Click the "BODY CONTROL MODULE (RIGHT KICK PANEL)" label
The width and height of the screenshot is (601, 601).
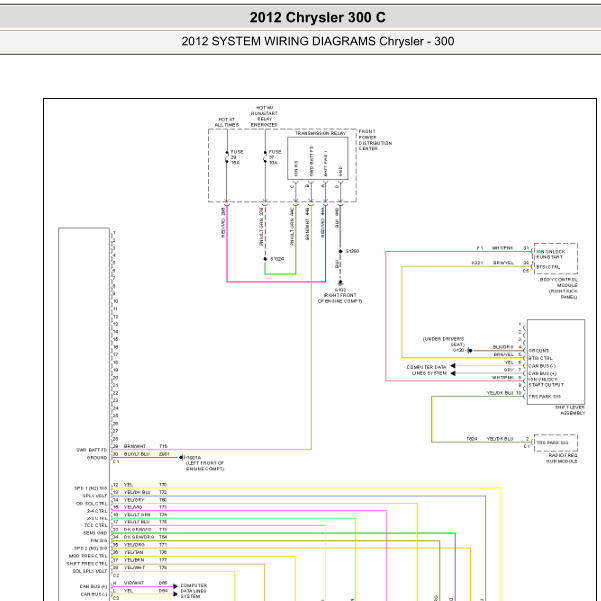click(559, 288)
